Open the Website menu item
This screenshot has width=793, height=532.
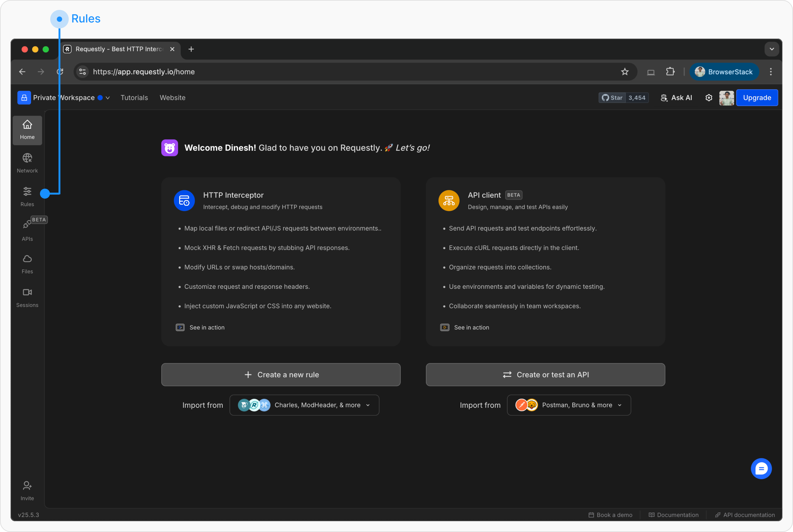(172, 98)
